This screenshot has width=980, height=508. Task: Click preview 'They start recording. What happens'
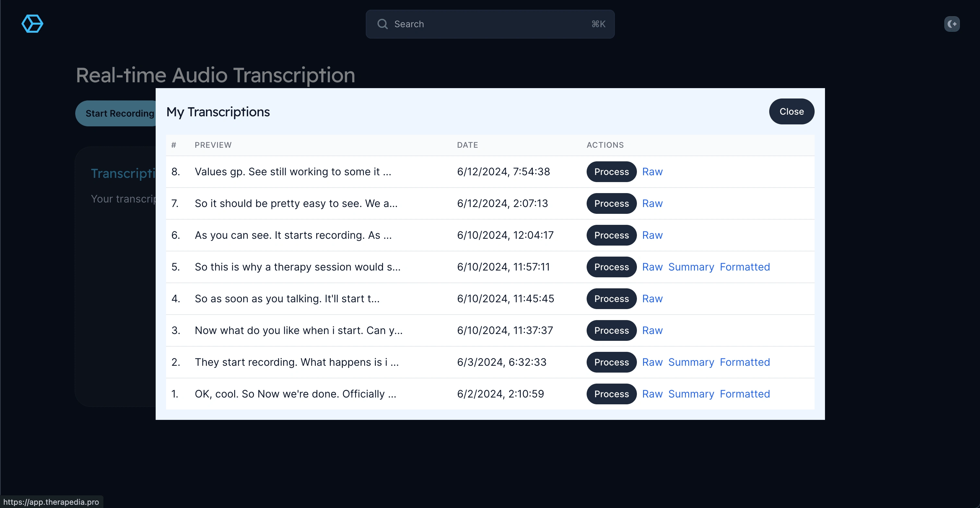click(297, 362)
